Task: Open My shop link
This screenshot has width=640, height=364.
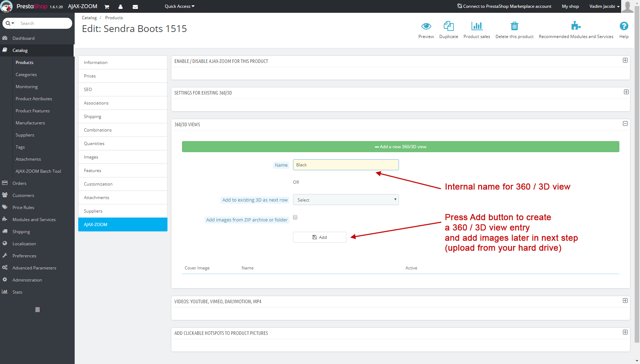Action: click(x=570, y=6)
